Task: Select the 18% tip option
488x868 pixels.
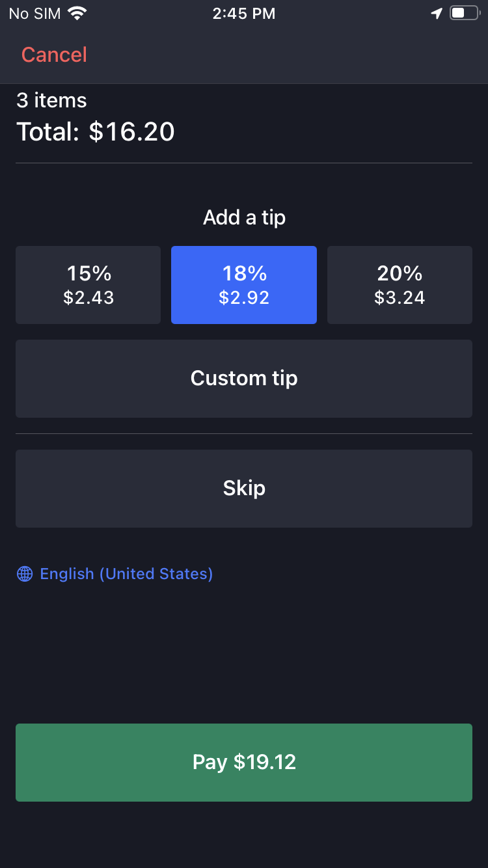Action: [244, 285]
